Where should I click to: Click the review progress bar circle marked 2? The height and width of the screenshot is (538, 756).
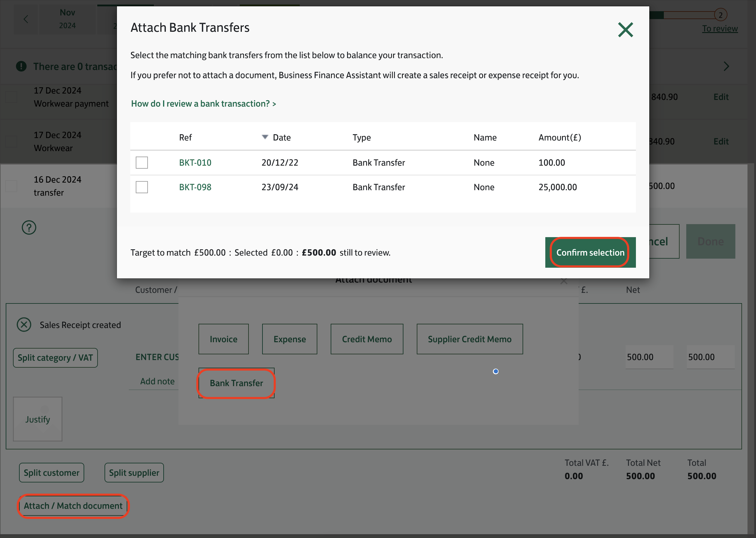pyautogui.click(x=720, y=15)
